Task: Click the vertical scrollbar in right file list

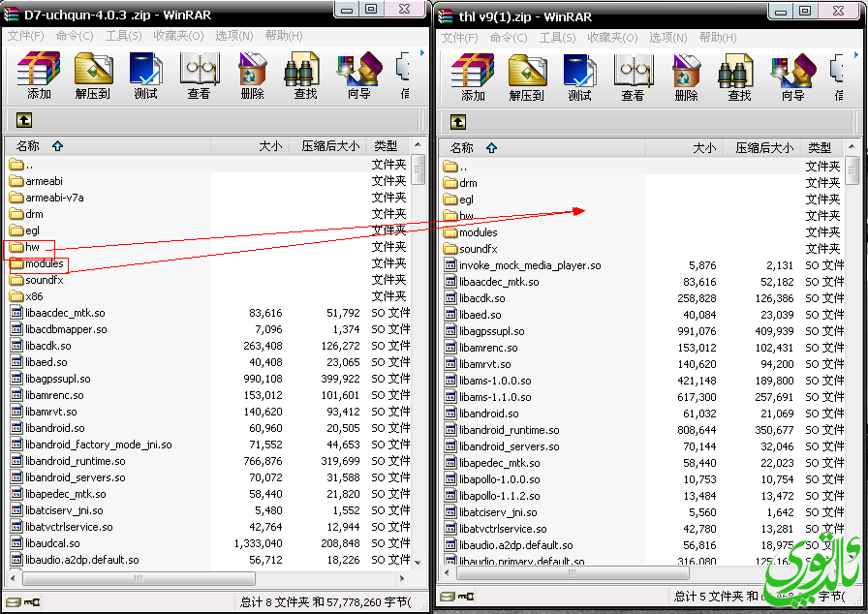Action: click(x=852, y=368)
